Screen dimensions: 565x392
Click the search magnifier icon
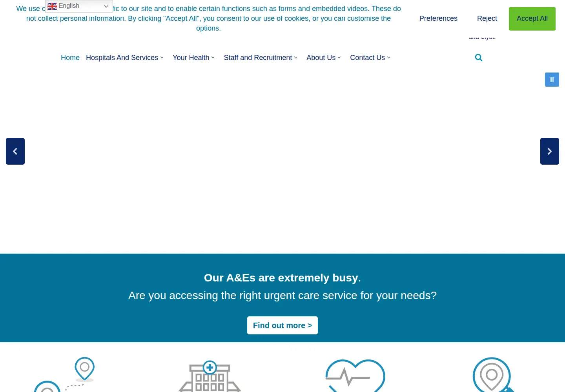479,58
